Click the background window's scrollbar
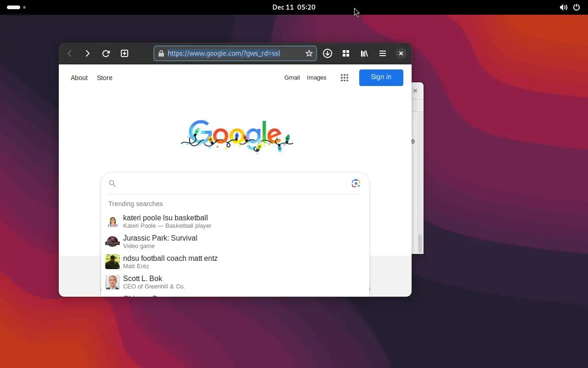588x368 pixels. [x=420, y=243]
